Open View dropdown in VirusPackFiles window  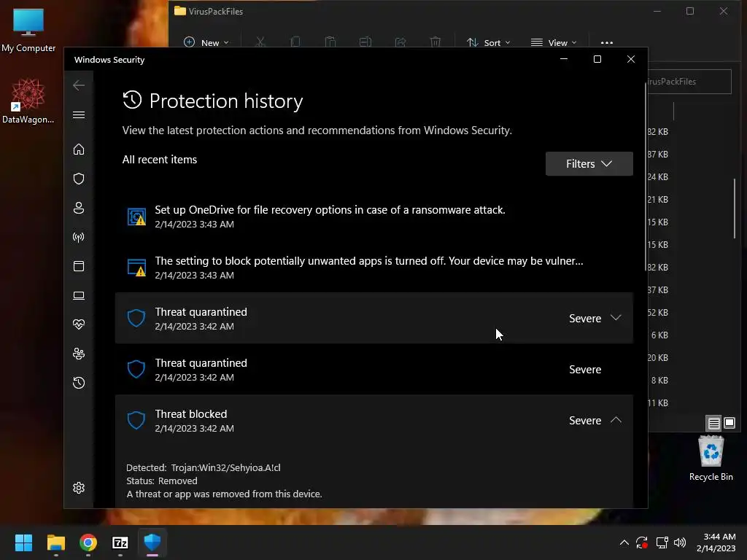pyautogui.click(x=554, y=42)
